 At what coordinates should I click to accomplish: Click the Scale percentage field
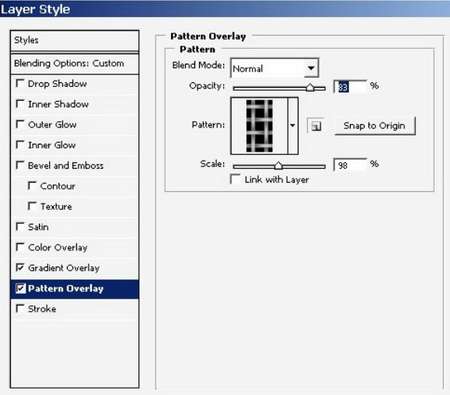point(350,165)
